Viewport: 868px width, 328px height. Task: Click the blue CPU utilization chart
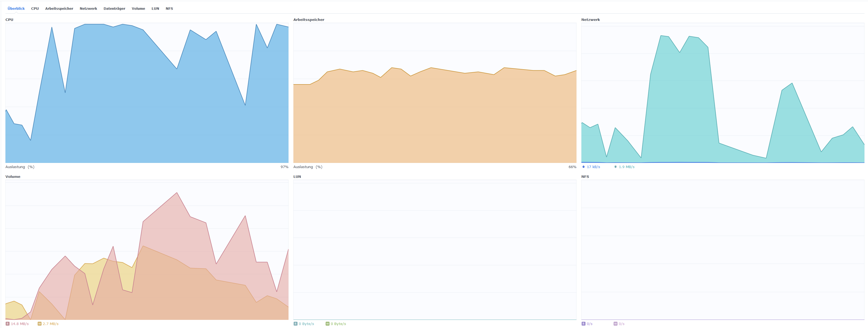coord(147,101)
